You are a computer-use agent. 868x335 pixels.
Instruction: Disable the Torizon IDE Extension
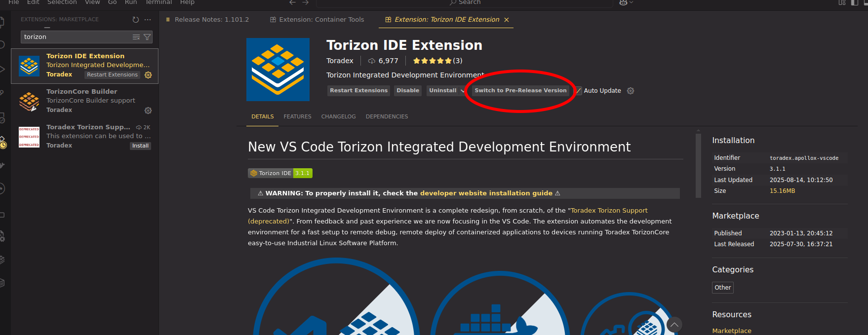pyautogui.click(x=408, y=91)
